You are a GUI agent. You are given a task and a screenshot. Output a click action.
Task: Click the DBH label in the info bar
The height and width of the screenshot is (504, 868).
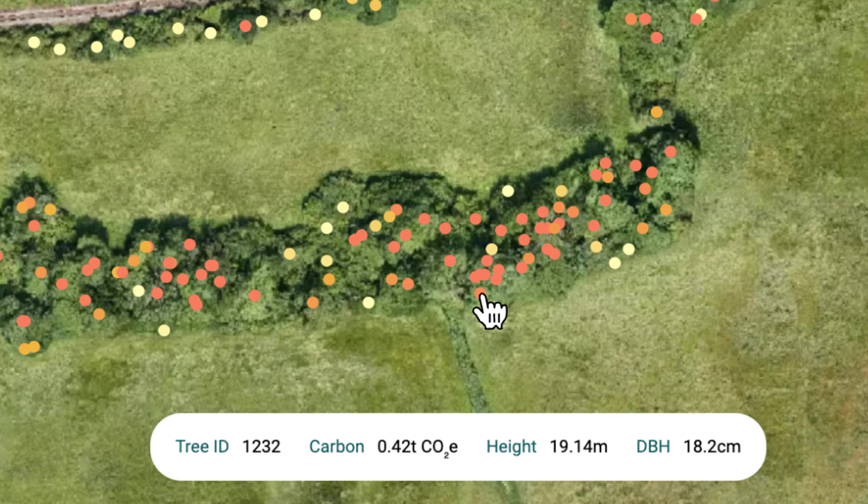click(653, 446)
